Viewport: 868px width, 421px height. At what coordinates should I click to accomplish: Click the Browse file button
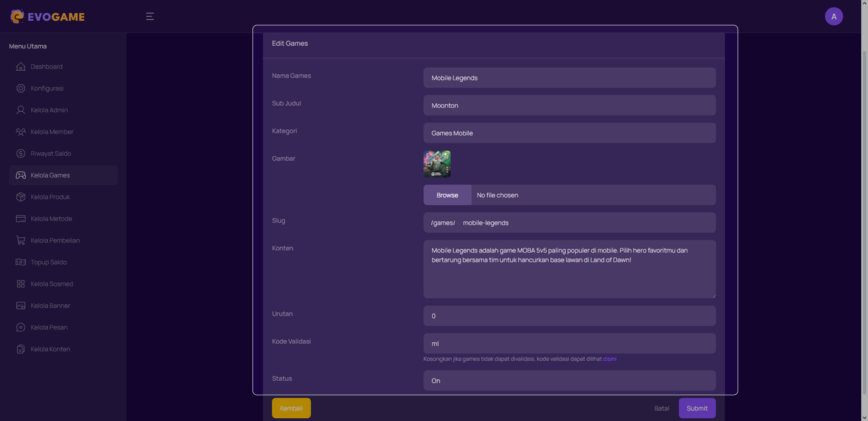click(x=447, y=195)
